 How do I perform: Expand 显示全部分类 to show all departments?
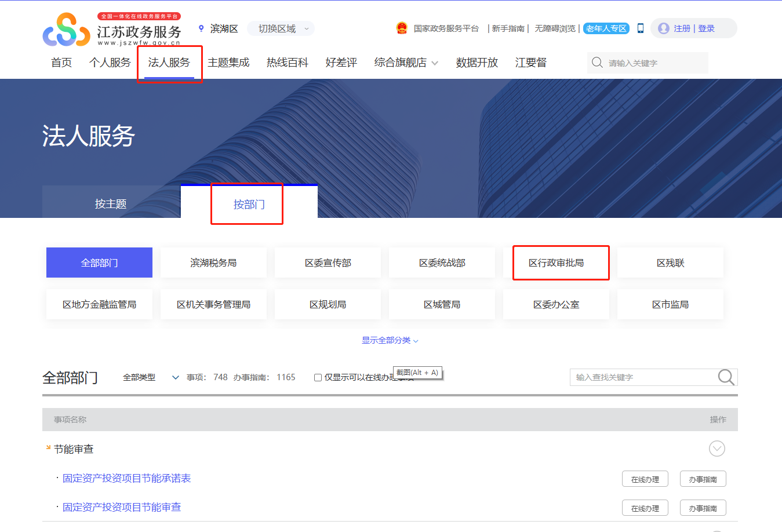(390, 340)
